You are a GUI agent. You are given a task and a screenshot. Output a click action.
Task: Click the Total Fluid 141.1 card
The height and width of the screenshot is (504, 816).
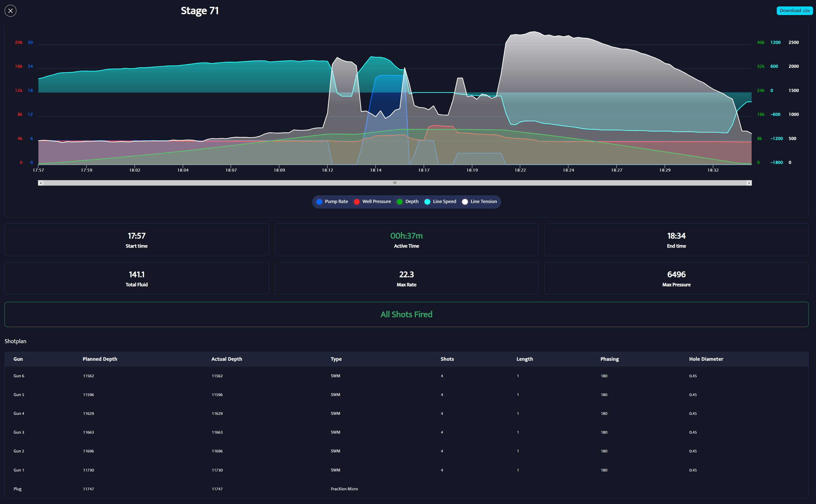(x=137, y=278)
